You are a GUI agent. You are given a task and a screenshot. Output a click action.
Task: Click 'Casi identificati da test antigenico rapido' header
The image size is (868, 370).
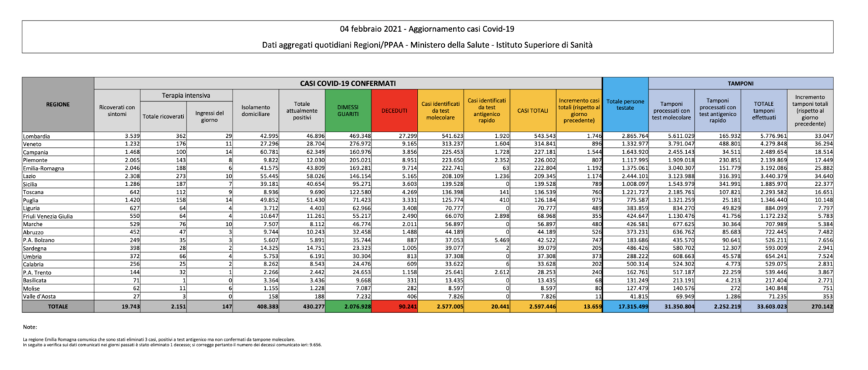click(486, 109)
